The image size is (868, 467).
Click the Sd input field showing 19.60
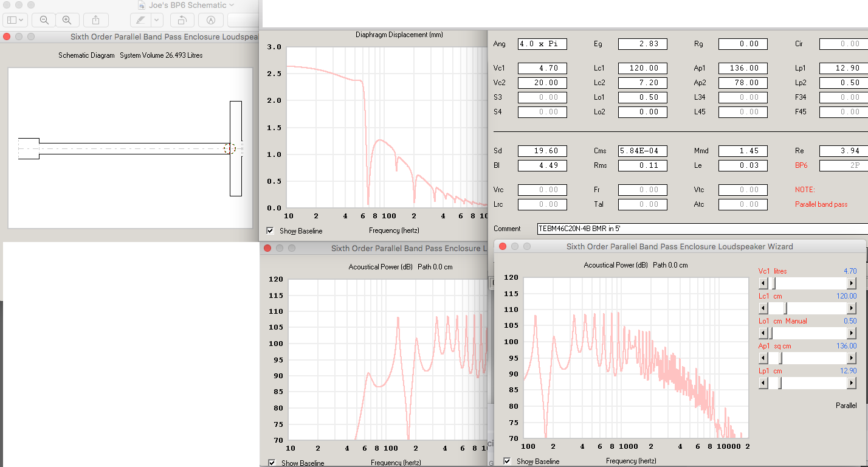(x=542, y=151)
